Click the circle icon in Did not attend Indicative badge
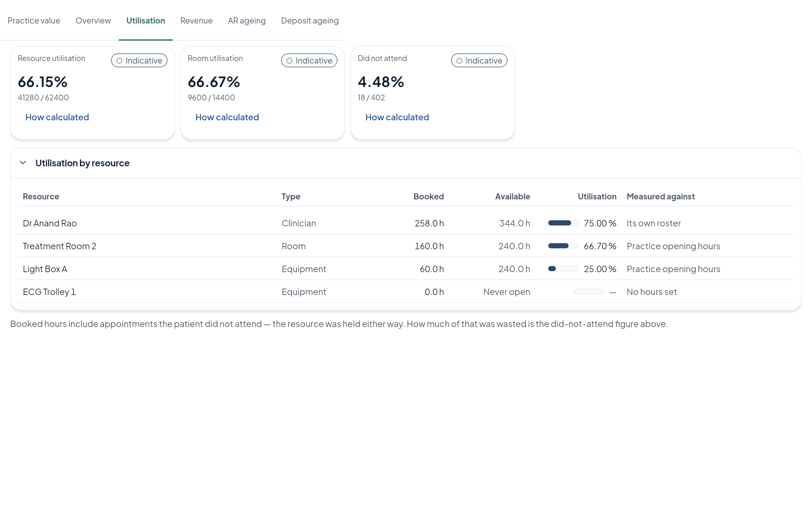The height and width of the screenshot is (508, 812). [459, 61]
